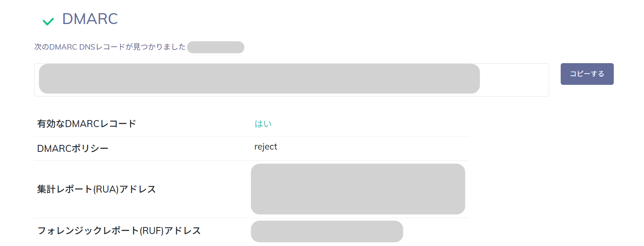Image resolution: width=644 pixels, height=246 pixels.
Task: Click the (RUF) abbreviation in the label
Action: click(152, 231)
